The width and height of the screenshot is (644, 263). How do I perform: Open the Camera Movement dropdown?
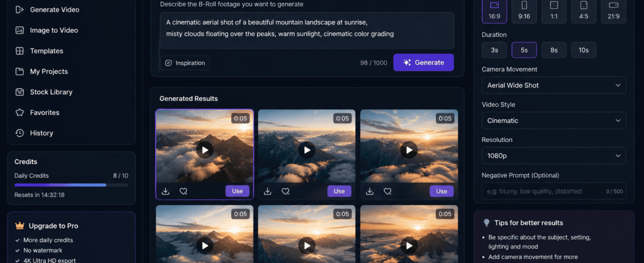(x=554, y=85)
